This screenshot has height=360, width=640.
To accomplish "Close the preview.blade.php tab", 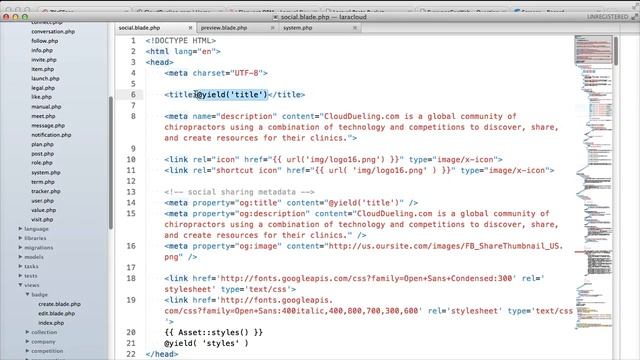I will pyautogui.click(x=272, y=28).
